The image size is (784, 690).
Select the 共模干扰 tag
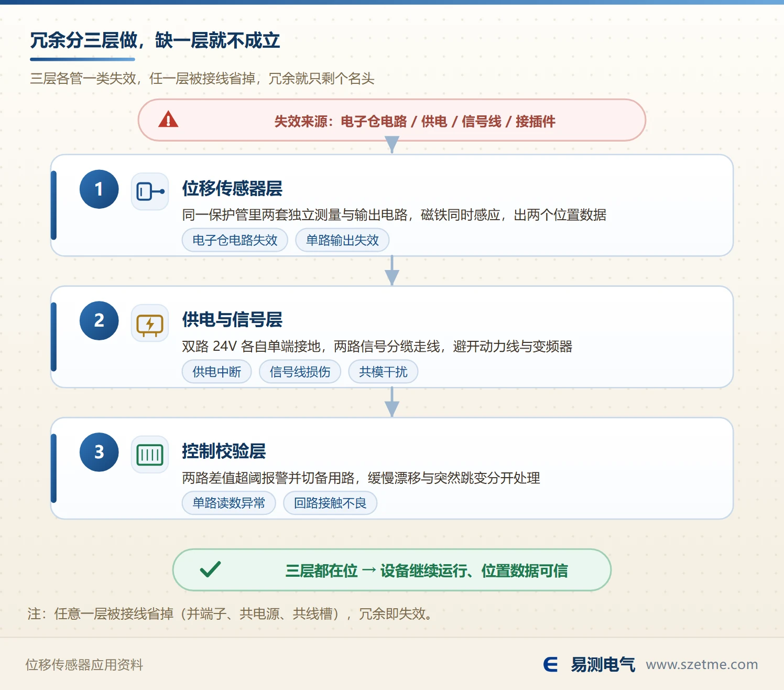pyautogui.click(x=383, y=372)
